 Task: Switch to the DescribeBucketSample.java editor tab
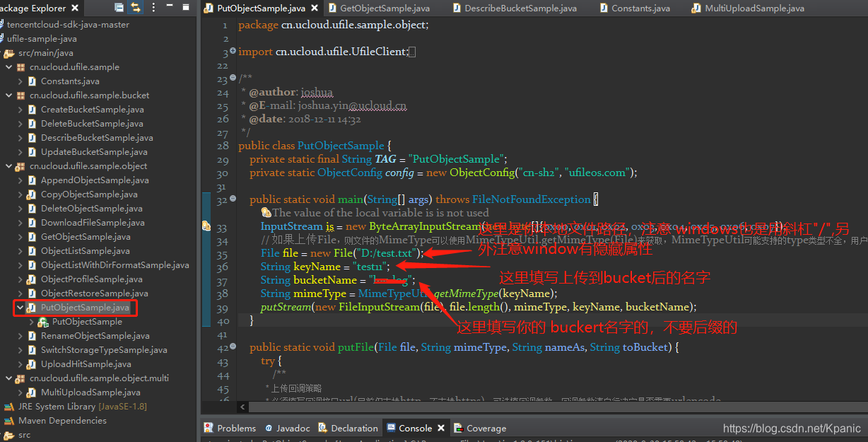[520, 8]
